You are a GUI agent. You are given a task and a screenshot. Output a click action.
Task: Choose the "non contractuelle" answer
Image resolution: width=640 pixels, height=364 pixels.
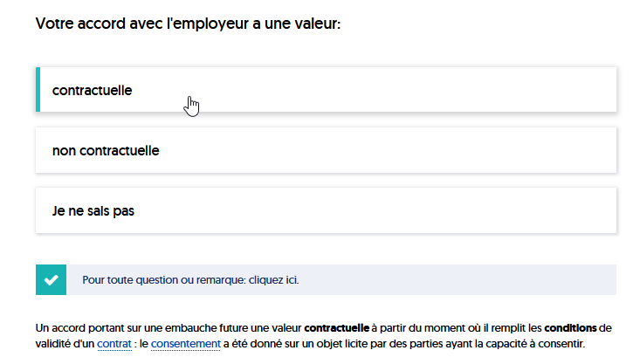pyautogui.click(x=327, y=150)
